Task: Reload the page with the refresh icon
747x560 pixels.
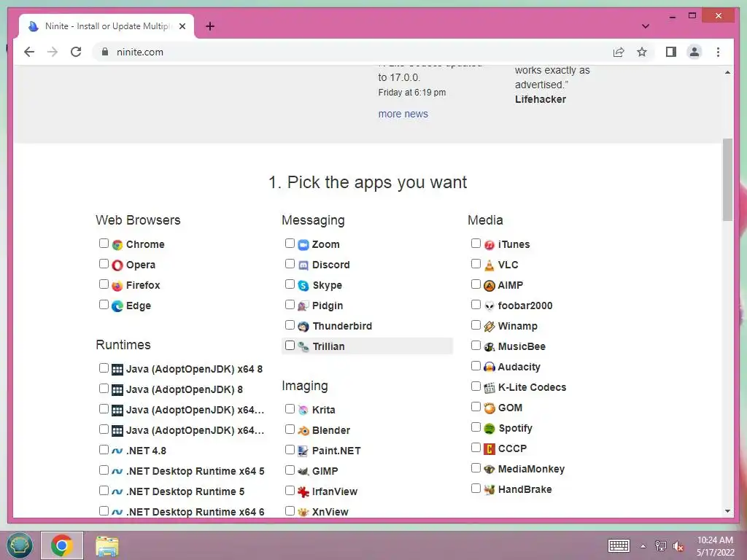Action: click(76, 52)
